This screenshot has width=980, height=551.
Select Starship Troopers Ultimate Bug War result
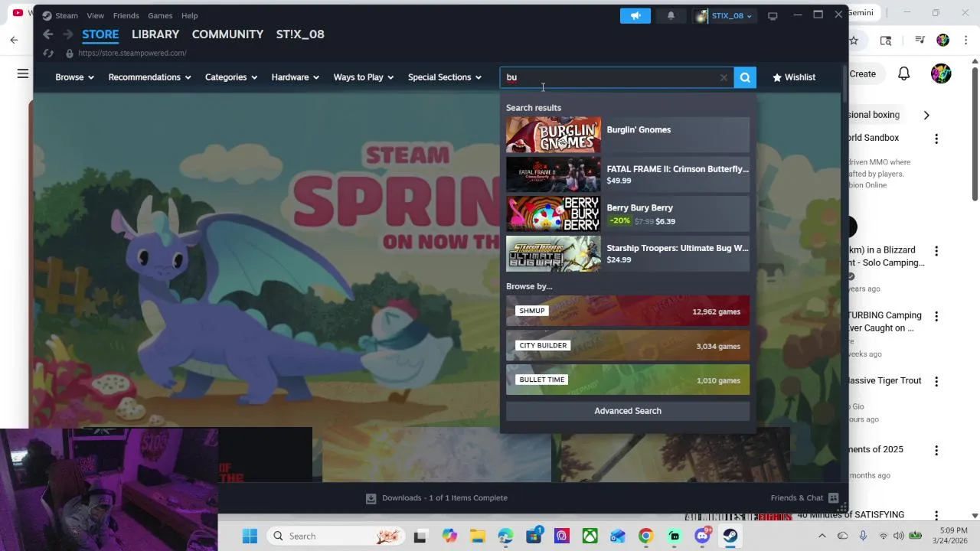click(628, 253)
